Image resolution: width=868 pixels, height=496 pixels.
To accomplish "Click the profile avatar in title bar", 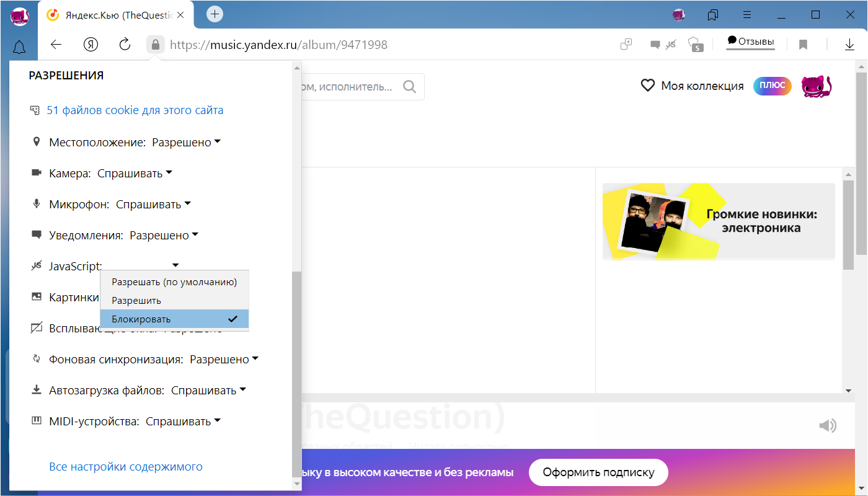I will pos(679,14).
